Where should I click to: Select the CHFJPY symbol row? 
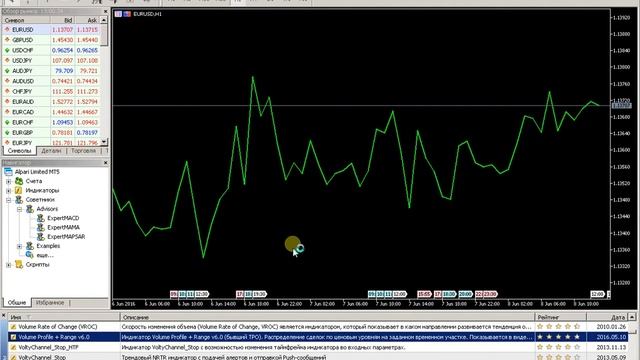click(51, 91)
